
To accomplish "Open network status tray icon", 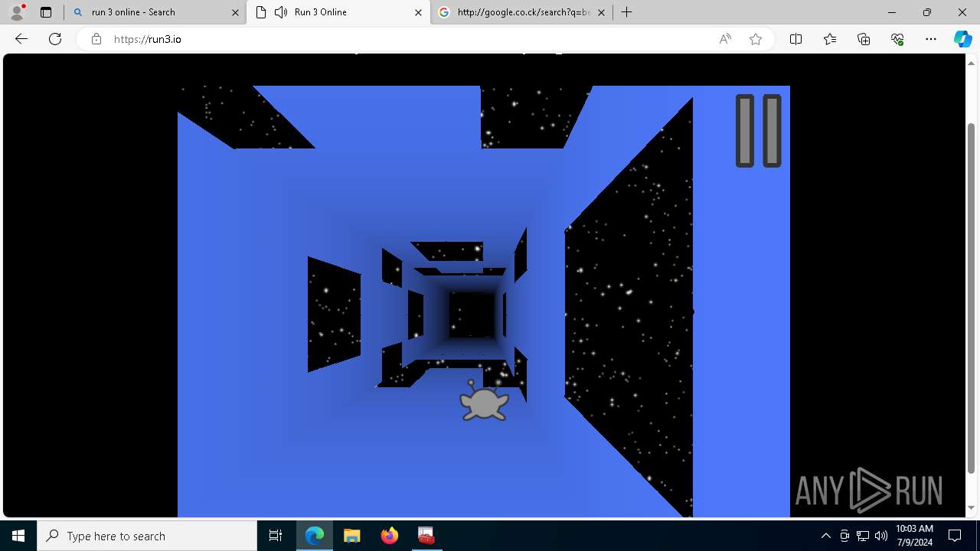I will [x=863, y=536].
